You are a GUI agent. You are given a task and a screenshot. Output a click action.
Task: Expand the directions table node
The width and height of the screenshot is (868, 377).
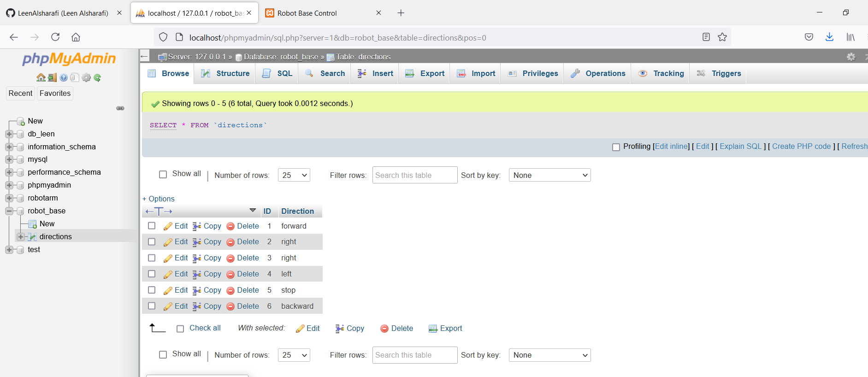tap(21, 237)
